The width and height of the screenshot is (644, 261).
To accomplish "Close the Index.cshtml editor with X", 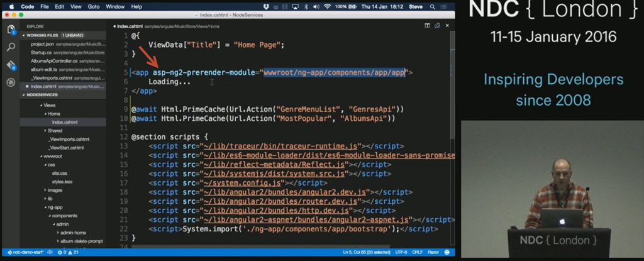I will pos(447,26).
